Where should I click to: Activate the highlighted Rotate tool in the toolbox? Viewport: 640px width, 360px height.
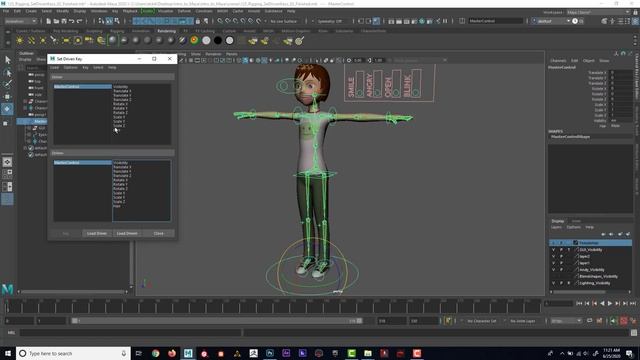tap(7, 109)
